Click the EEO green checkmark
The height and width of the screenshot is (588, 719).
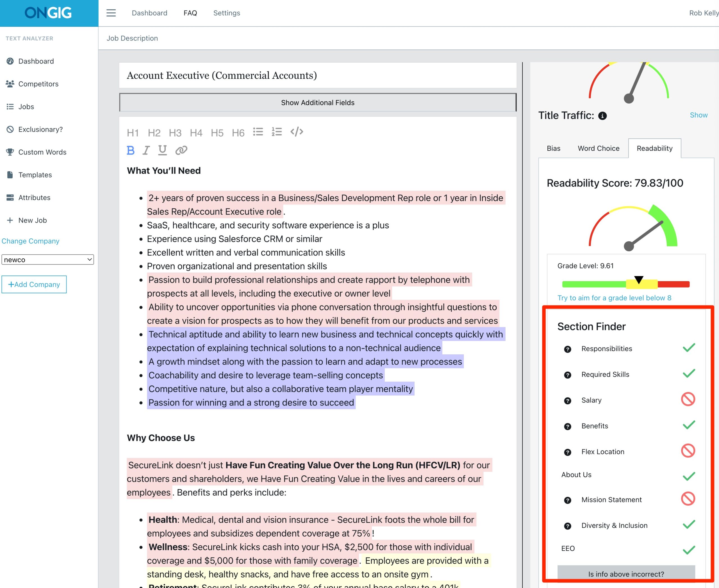point(689,550)
